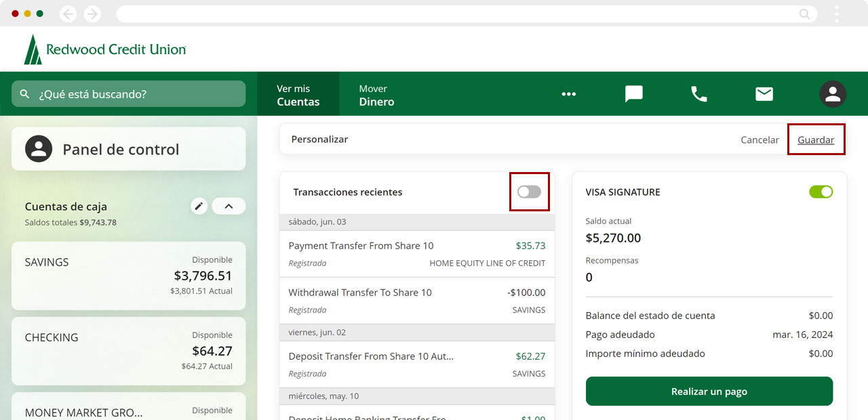Click Cancelar to discard customization
Viewport: 868px width, 420px height.
pyautogui.click(x=759, y=140)
